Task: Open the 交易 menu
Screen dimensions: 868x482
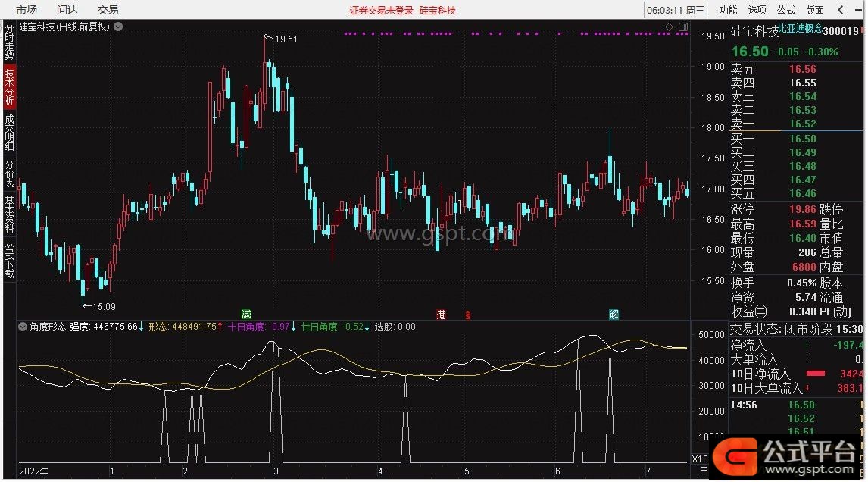Action: pos(108,10)
